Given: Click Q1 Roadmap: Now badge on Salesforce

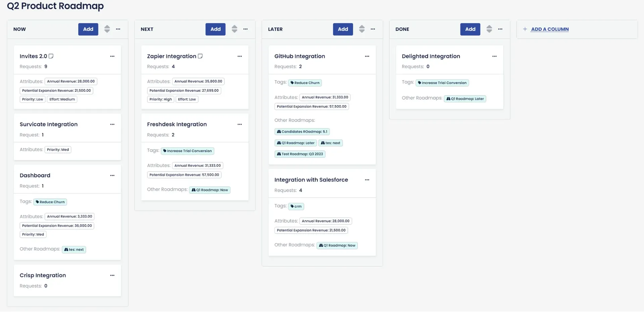Looking at the screenshot, I should coord(337,246).
